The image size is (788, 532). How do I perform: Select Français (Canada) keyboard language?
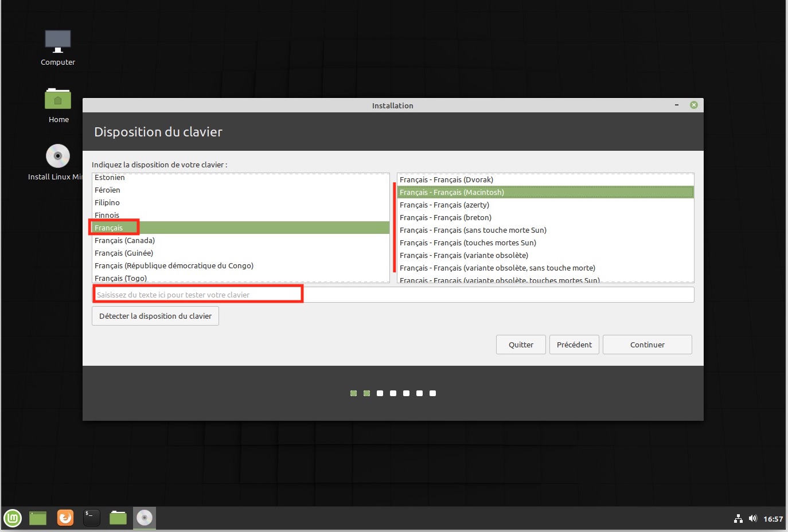point(125,241)
